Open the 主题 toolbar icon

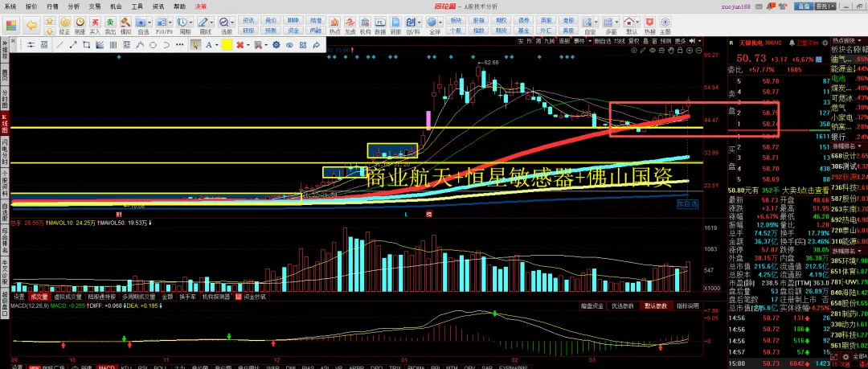(665, 25)
